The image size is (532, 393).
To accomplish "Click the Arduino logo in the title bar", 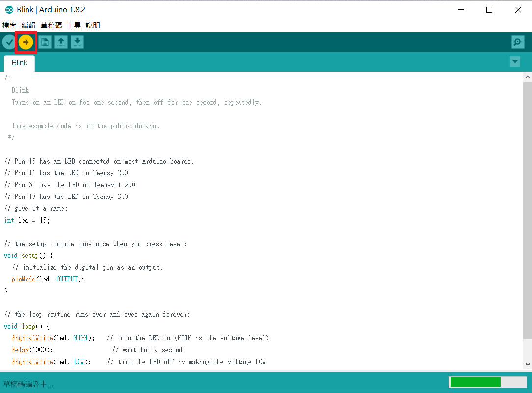I will pos(9,10).
